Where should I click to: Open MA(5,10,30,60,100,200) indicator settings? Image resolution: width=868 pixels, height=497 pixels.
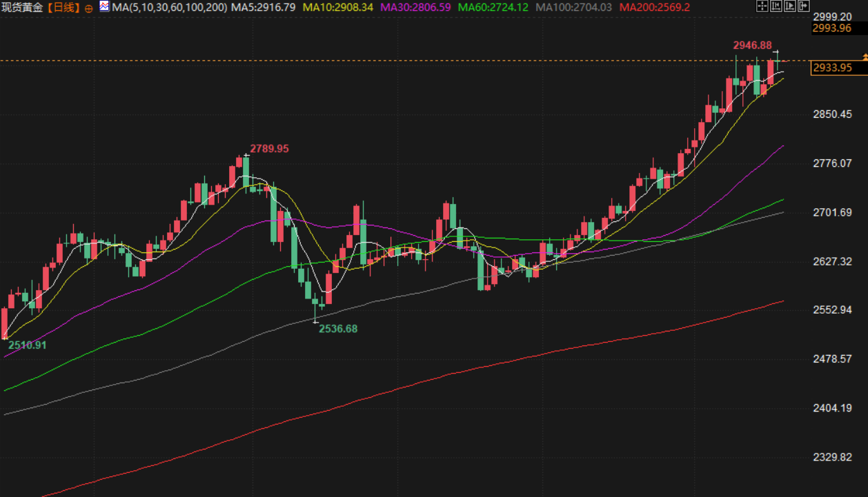click(x=169, y=8)
